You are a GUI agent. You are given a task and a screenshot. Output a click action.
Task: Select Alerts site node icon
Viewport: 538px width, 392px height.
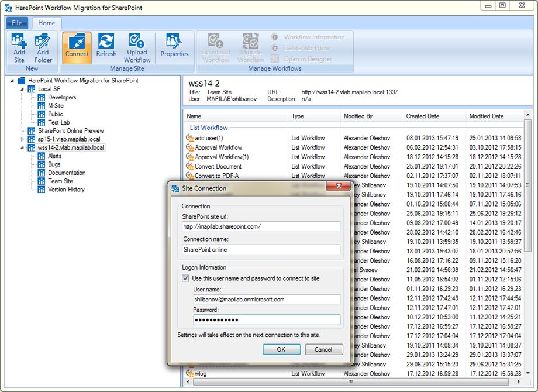(42, 156)
